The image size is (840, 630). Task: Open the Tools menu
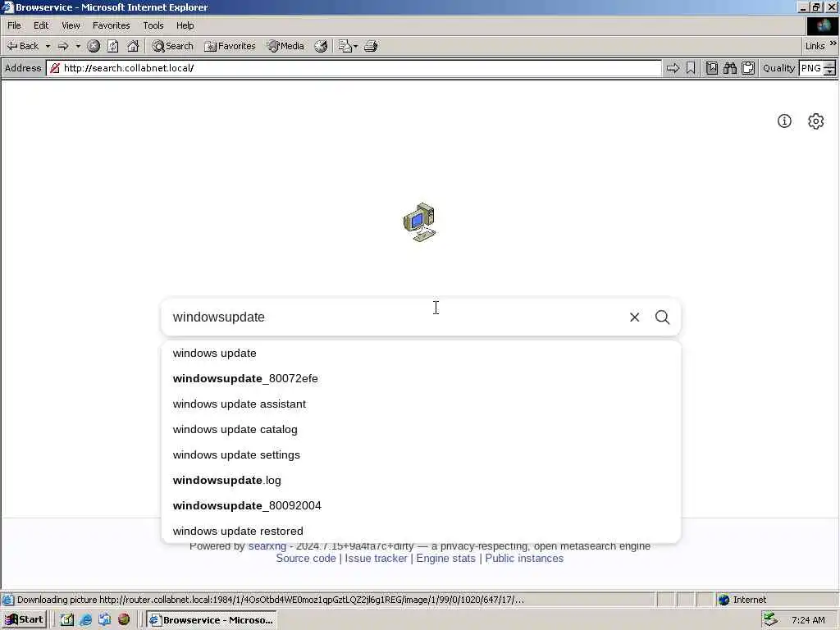pyautogui.click(x=153, y=25)
